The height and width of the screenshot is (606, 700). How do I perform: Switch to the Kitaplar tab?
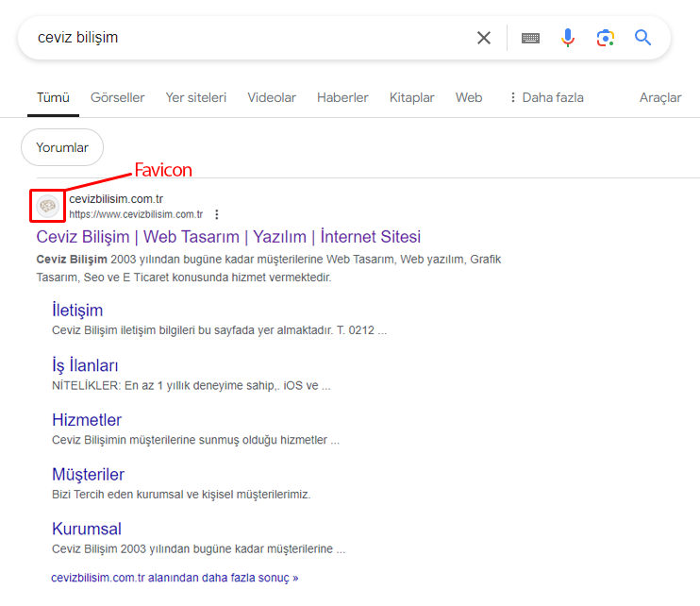[x=411, y=98]
